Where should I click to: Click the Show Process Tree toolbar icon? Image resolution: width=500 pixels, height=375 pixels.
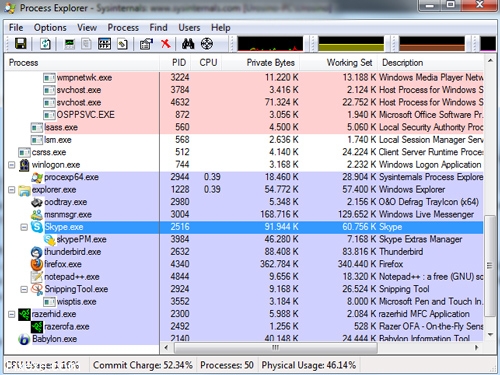coord(86,44)
